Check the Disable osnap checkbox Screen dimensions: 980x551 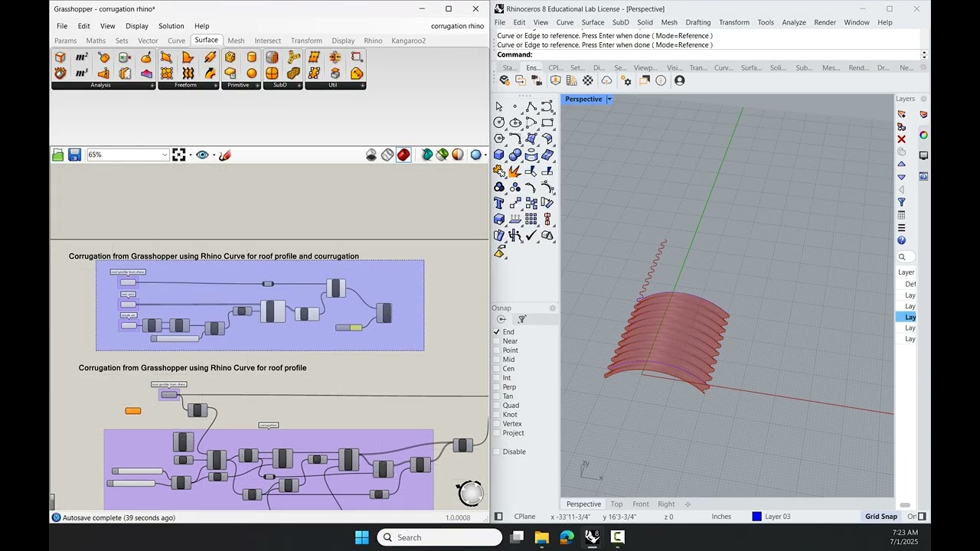pyautogui.click(x=497, y=452)
